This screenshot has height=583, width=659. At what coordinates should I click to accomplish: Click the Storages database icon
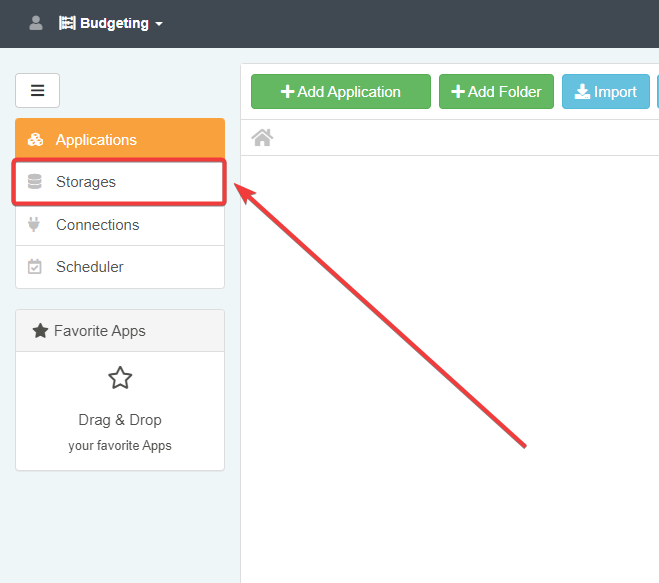pos(35,182)
